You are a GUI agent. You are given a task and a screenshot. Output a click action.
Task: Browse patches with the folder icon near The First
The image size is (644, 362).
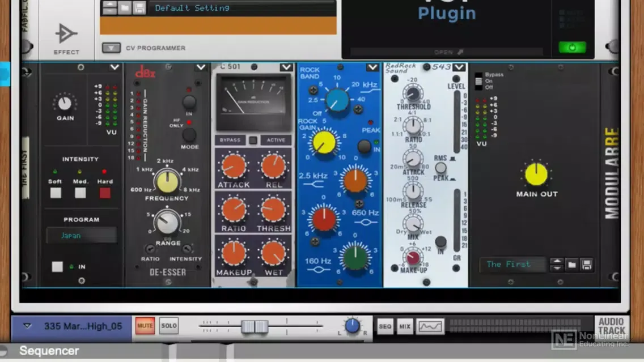571,265
